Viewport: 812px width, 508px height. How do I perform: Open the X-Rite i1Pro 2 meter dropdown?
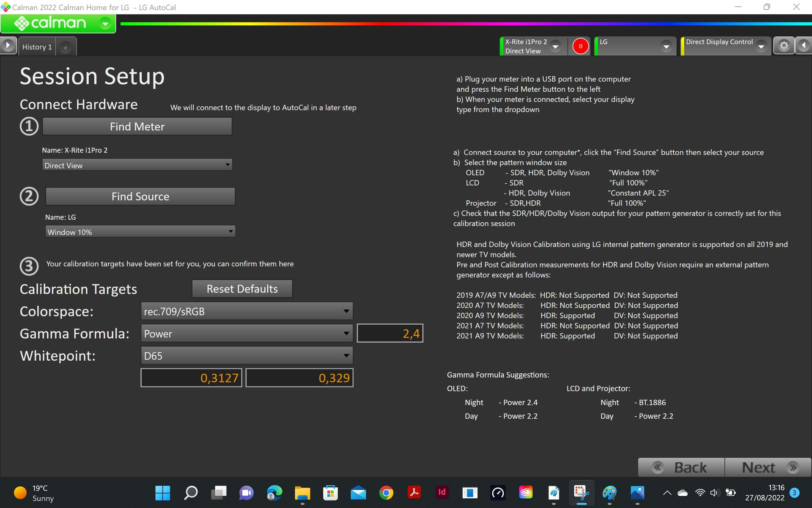click(556, 46)
